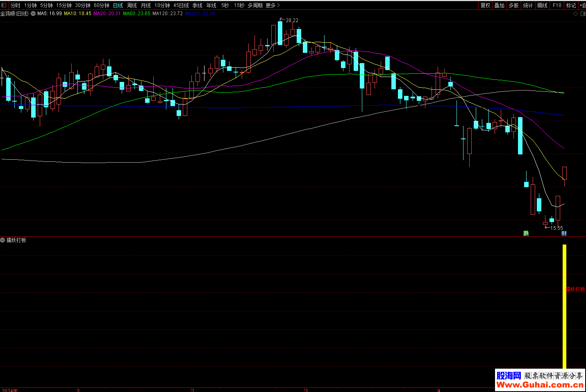Switch to 周线 weekly chart
The height and width of the screenshot is (392, 586).
(132, 5)
